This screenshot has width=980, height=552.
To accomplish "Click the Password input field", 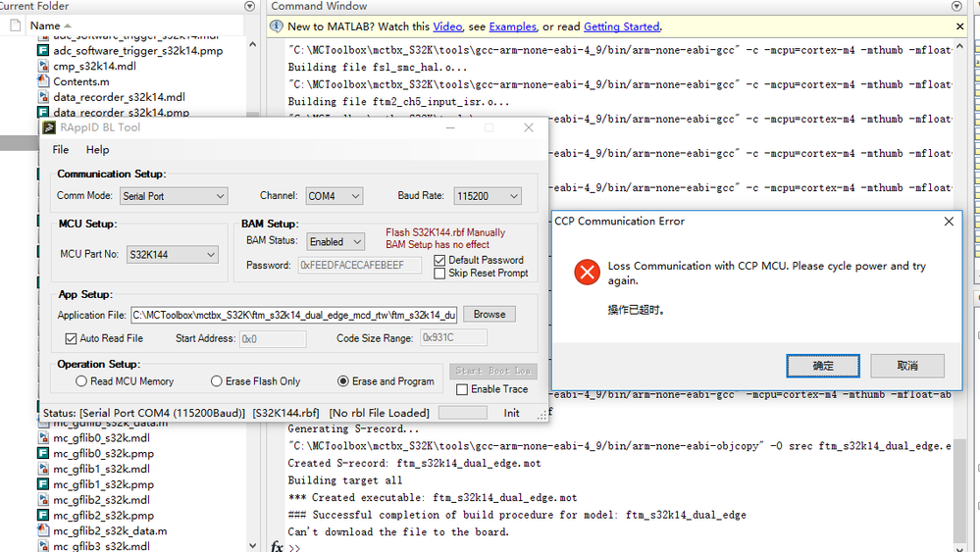I will click(x=359, y=266).
